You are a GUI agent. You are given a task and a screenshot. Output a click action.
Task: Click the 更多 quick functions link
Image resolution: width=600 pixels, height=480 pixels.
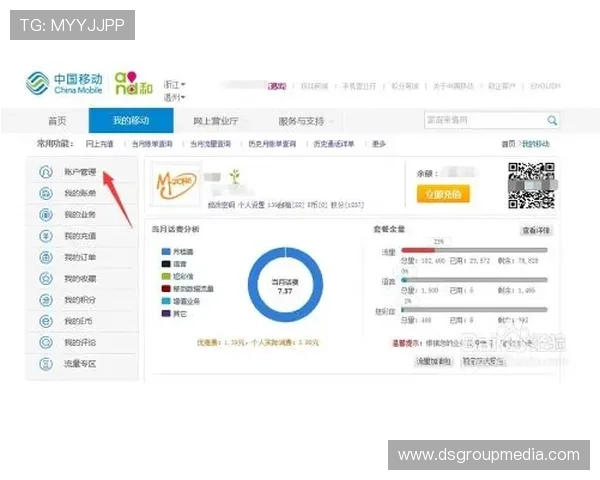pyautogui.click(x=378, y=144)
